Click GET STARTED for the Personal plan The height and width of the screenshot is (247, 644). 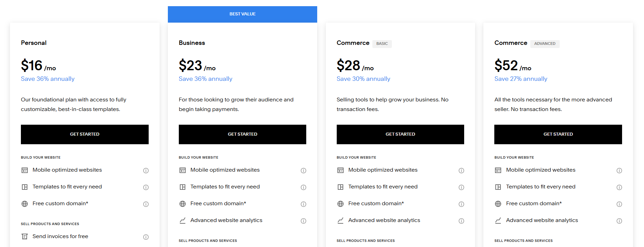click(x=85, y=134)
